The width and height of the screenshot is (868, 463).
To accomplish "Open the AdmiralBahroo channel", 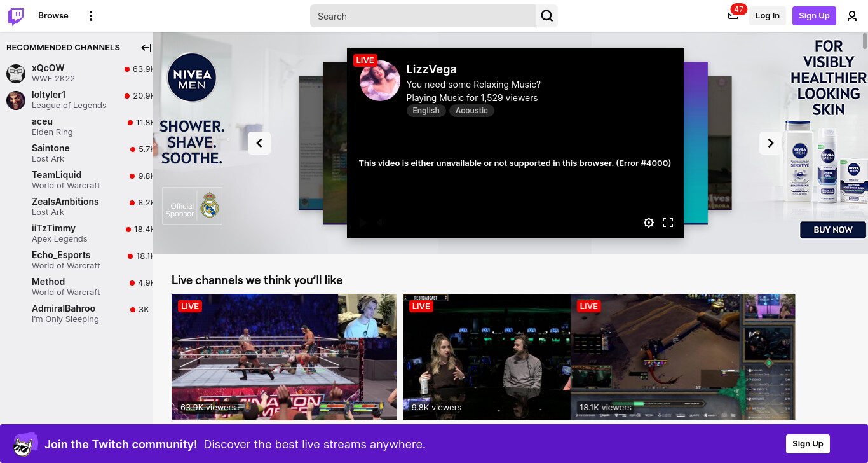I will click(x=76, y=314).
